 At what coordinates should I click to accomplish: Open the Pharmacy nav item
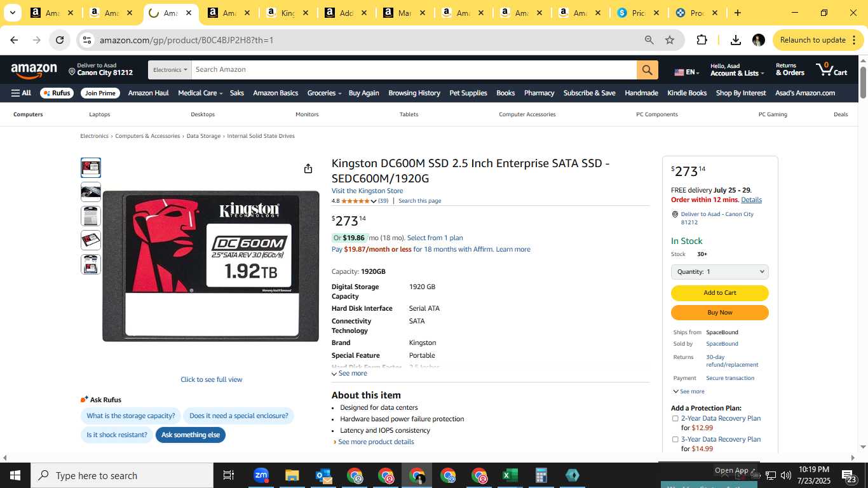(x=539, y=93)
